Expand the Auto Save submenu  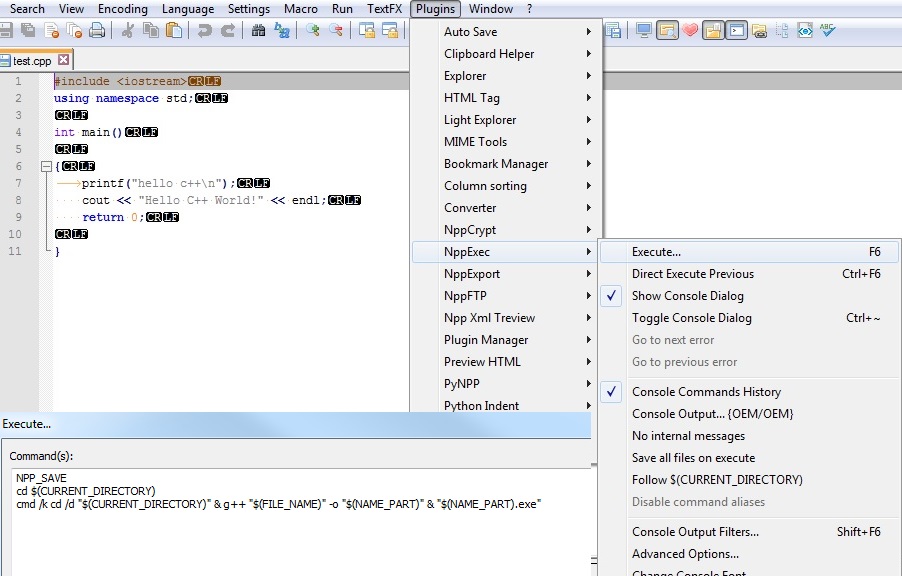[506, 32]
